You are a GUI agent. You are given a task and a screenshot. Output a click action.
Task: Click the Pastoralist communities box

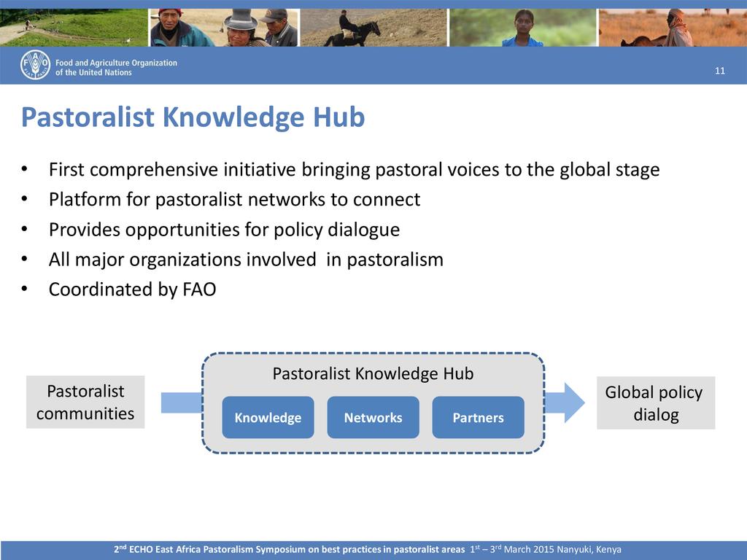click(85, 402)
